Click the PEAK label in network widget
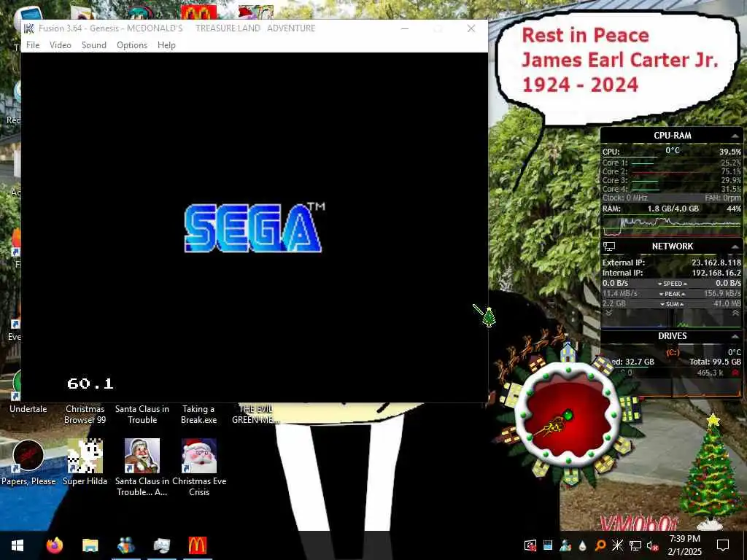The image size is (747, 560). [672, 294]
